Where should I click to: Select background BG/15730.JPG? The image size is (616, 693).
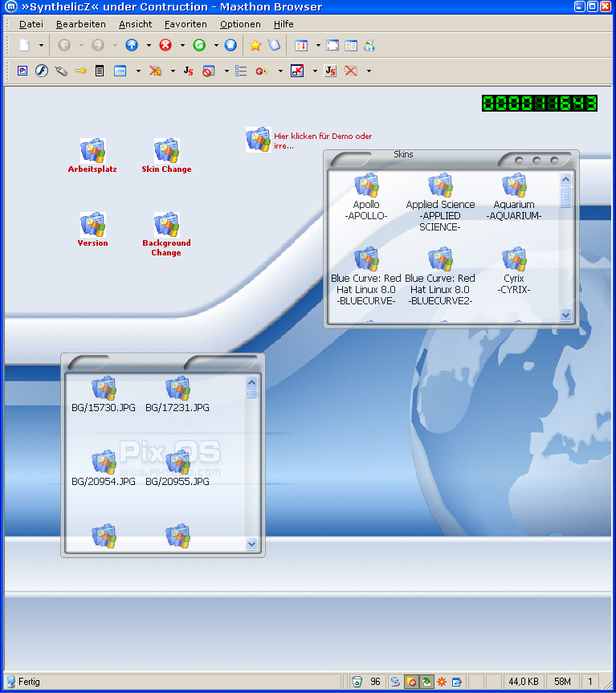[104, 394]
